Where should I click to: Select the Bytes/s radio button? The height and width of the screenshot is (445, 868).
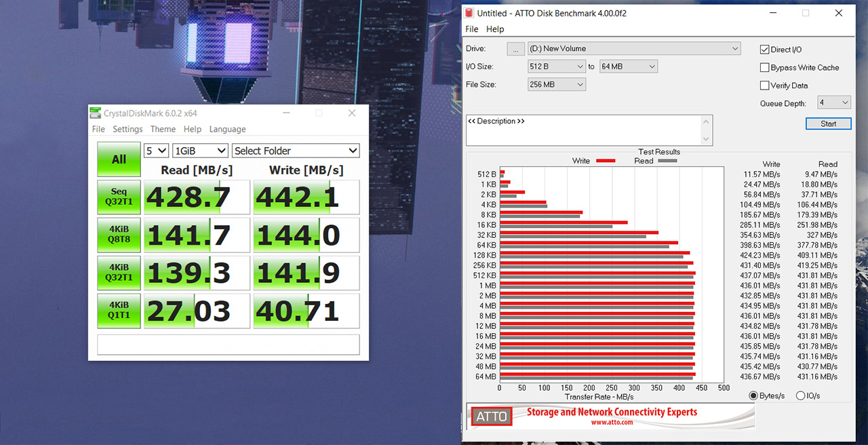(753, 395)
